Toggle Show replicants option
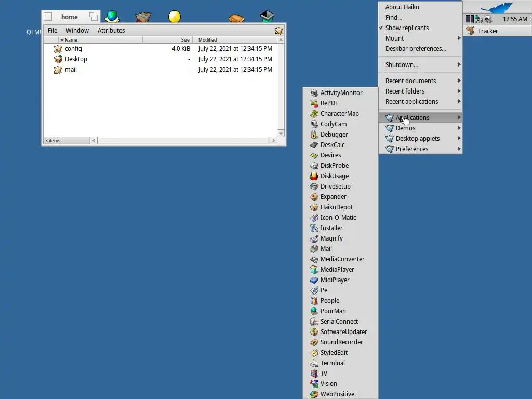The image size is (532, 399). coord(420,28)
